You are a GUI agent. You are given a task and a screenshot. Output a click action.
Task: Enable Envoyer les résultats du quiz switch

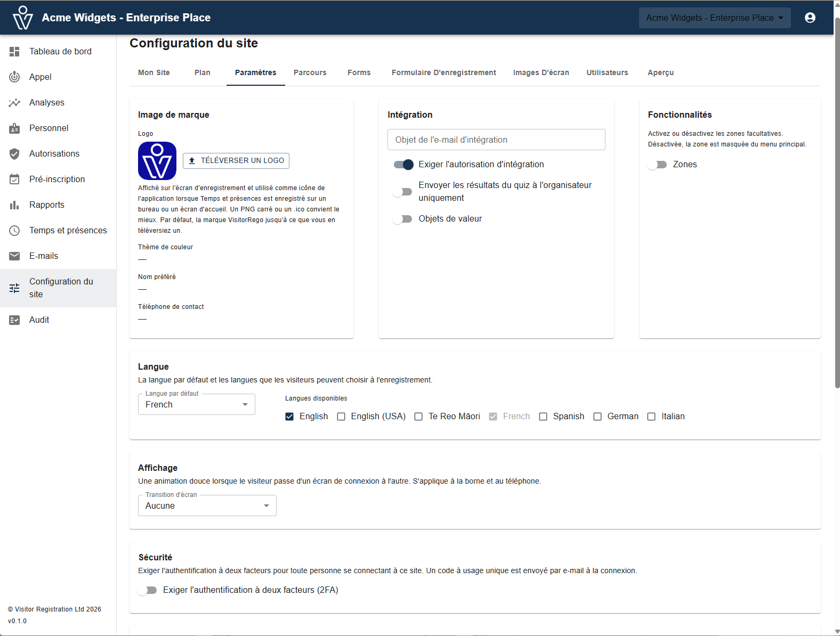[x=403, y=192]
